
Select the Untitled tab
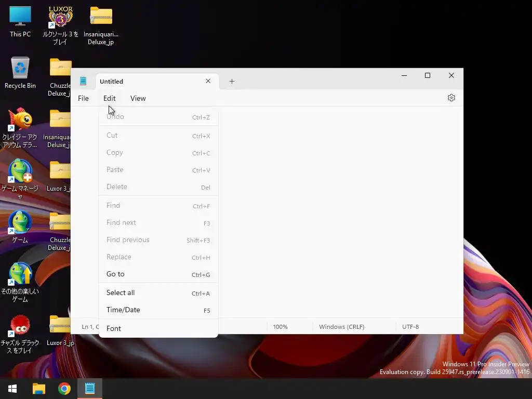click(157, 82)
